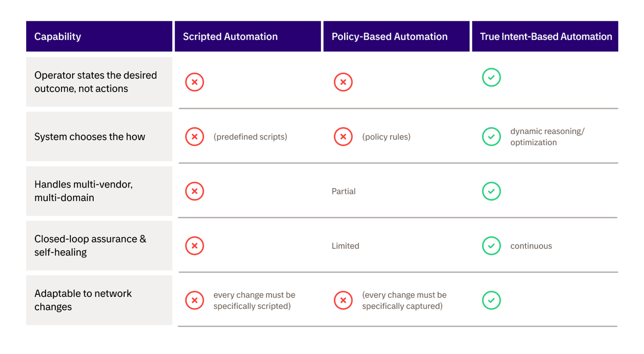Image resolution: width=644 pixels, height=354 pixels.
Task: Click green check for Intent-Based outcome-not-actions row
Action: [491, 78]
